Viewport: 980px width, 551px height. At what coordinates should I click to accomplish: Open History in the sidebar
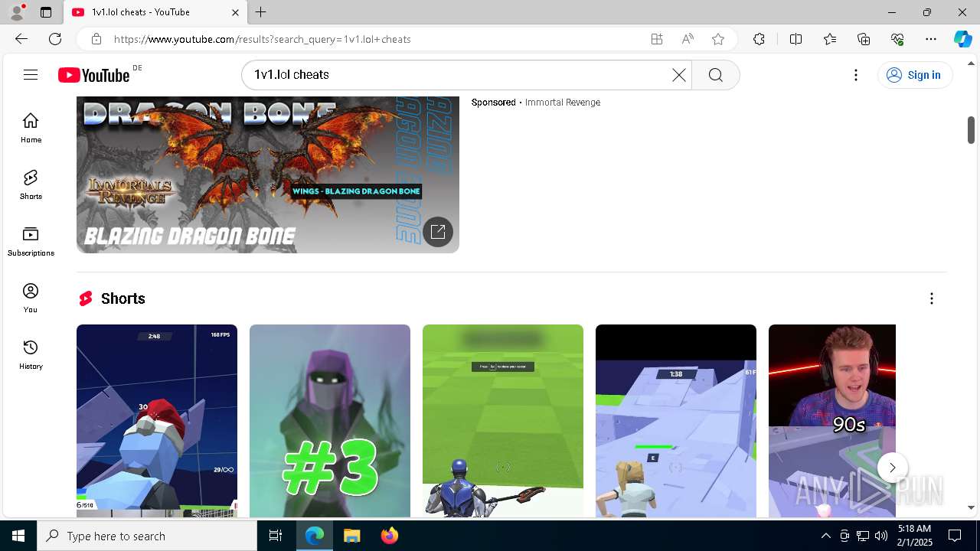pos(31,354)
